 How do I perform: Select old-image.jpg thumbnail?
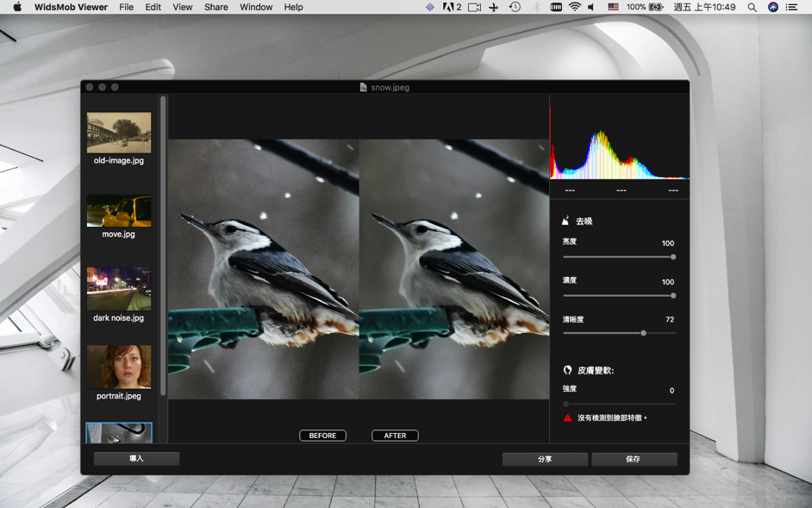[119, 133]
